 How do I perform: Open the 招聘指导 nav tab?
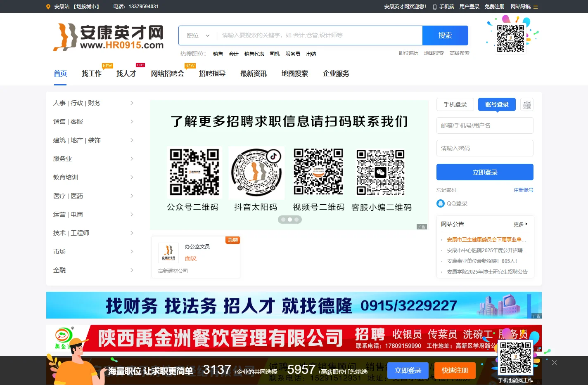(212, 73)
